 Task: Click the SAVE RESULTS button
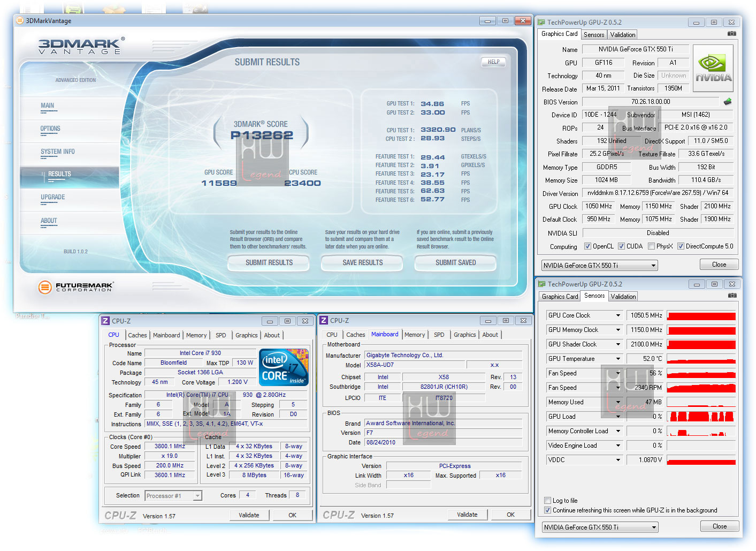pos(363,263)
